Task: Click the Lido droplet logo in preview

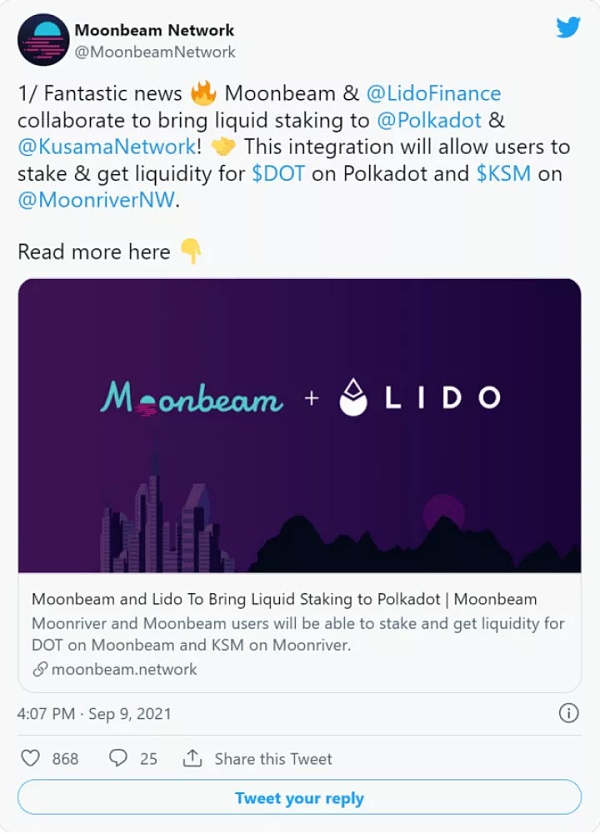Action: pyautogui.click(x=354, y=397)
